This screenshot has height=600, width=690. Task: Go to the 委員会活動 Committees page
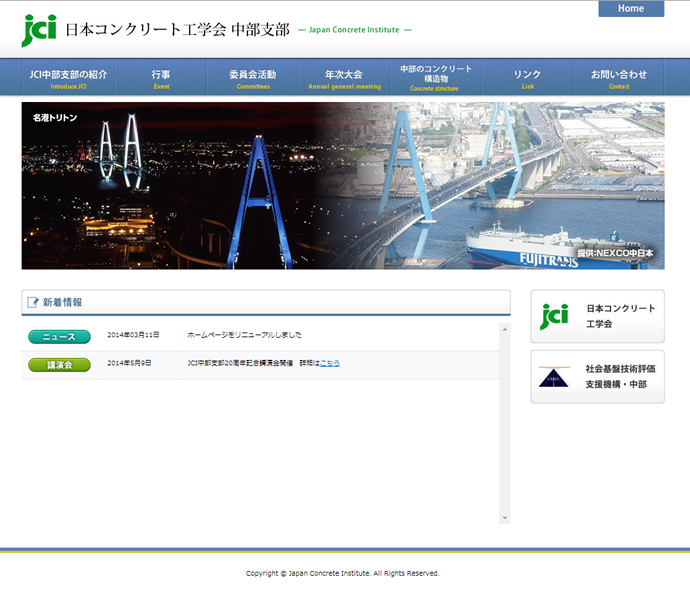pos(252,78)
